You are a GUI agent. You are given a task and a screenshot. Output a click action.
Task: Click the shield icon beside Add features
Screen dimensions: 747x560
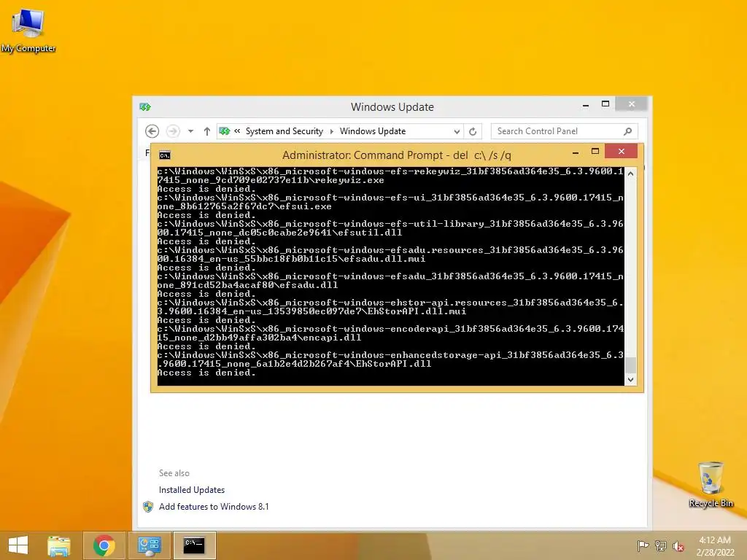click(x=148, y=507)
